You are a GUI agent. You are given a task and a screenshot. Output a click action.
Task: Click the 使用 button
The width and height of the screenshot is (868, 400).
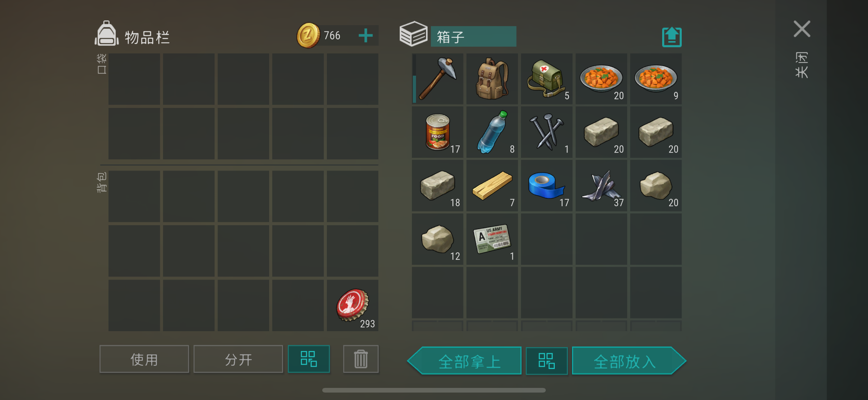pyautogui.click(x=144, y=359)
